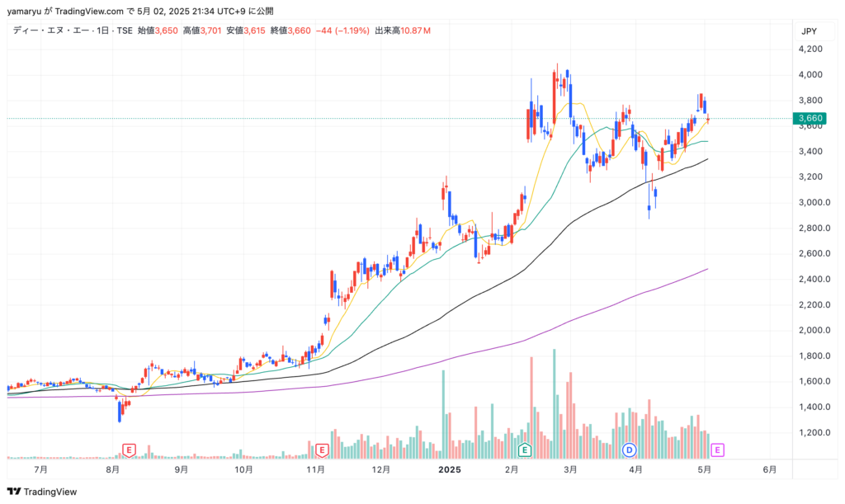The height and width of the screenshot is (504, 845).
Task: Click the red E earnings marker near 8月
Action: click(129, 450)
